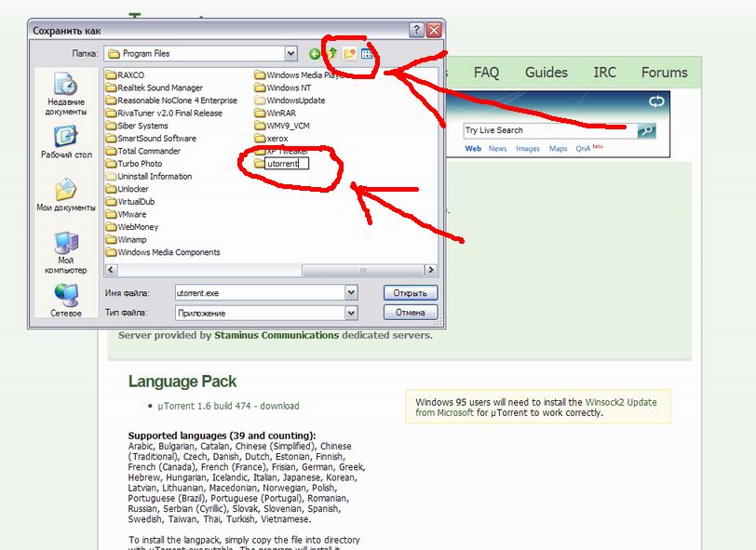Select the RivaTuner v2.0 Final Release folder
The image size is (756, 550).
[x=164, y=114]
